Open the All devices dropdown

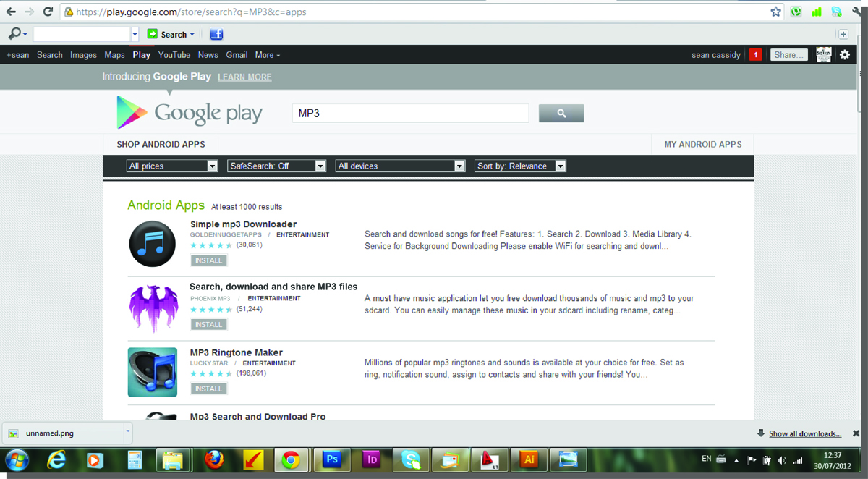400,166
